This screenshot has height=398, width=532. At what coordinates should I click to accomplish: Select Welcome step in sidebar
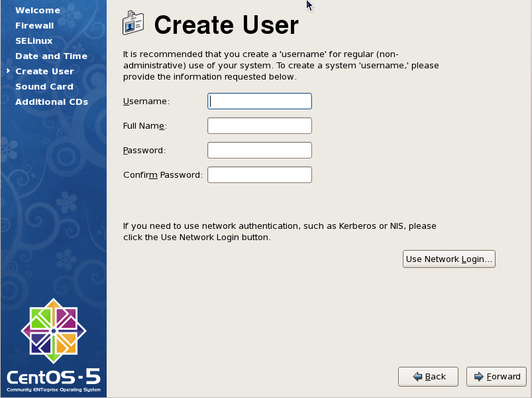(x=38, y=10)
